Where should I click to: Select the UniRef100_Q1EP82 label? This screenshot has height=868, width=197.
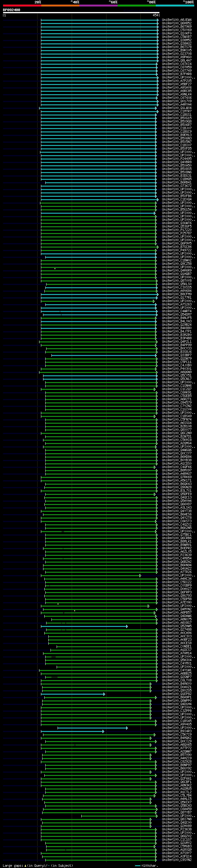[177, 694]
